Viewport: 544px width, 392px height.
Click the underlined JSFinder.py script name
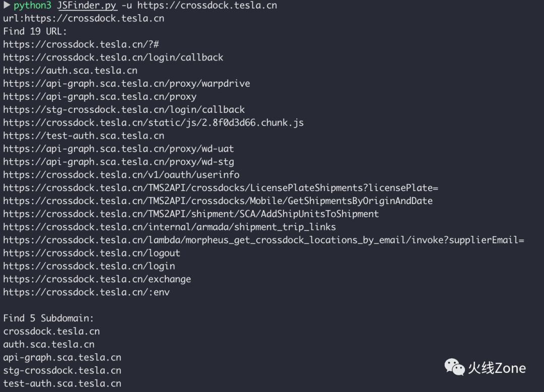(88, 6)
